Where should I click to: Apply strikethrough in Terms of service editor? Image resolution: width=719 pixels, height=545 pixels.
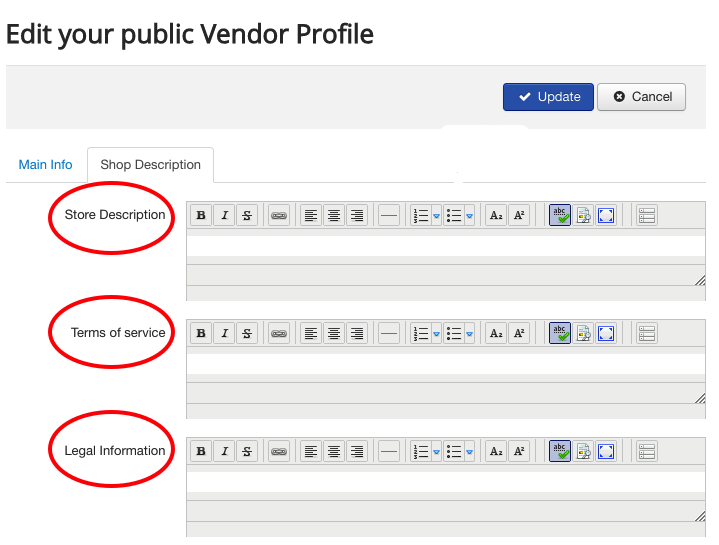click(x=247, y=333)
